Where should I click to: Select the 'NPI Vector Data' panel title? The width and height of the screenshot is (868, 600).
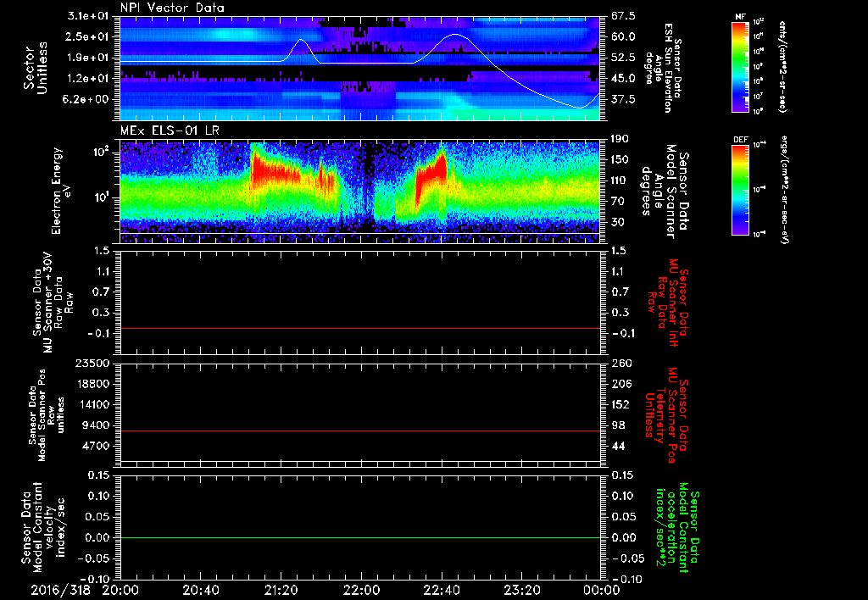coord(172,8)
